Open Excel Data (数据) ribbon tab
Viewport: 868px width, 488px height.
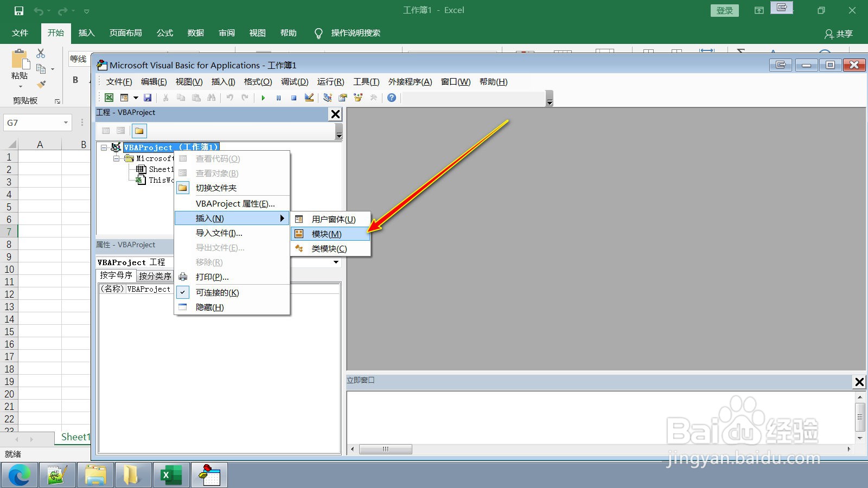(196, 33)
